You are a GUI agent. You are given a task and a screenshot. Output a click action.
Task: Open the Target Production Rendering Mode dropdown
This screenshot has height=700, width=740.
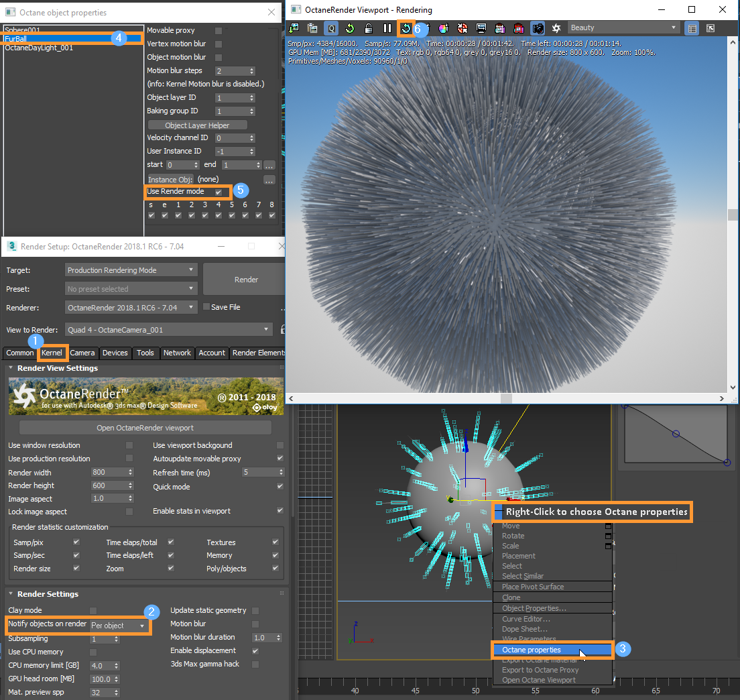pyautogui.click(x=131, y=270)
